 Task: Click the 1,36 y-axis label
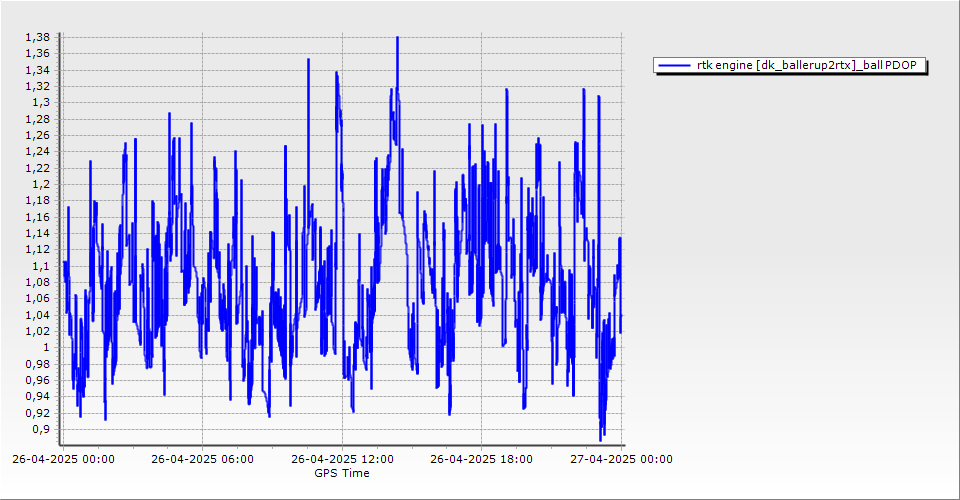(x=37, y=54)
